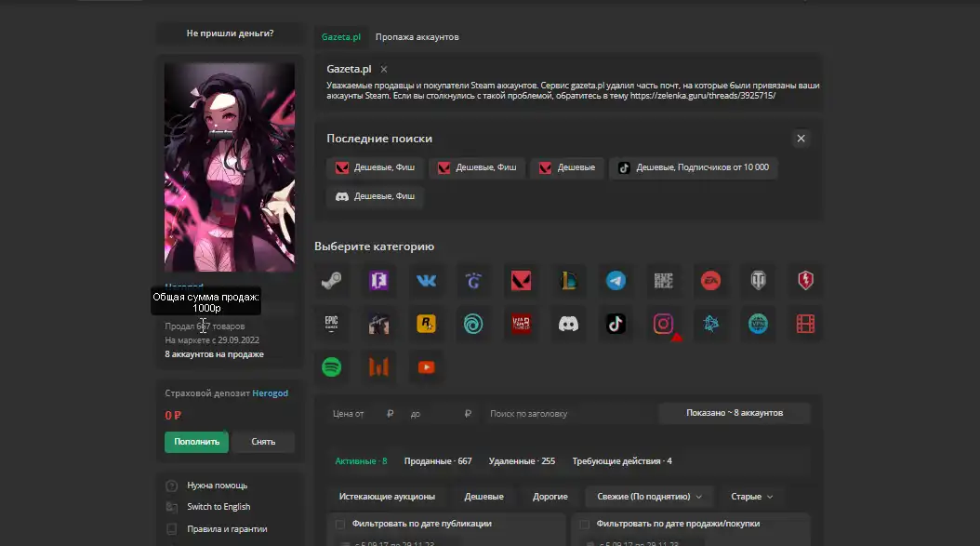980x546 pixels.
Task: Select the Spotify category icon
Action: [331, 367]
